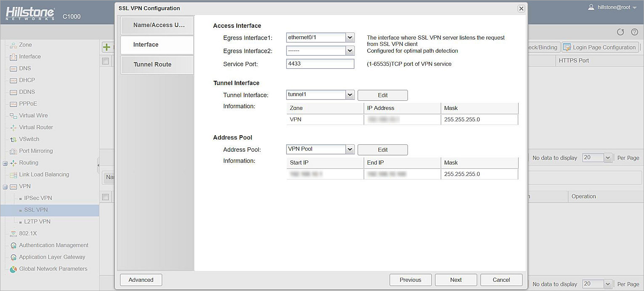644x291 pixels.
Task: Open the Egress Interface1 dropdown
Action: click(350, 38)
